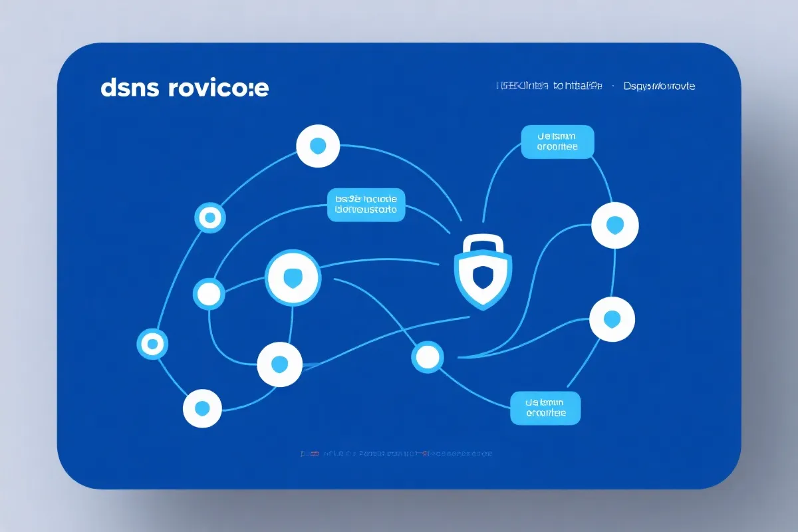Click the light blue label box at top right
The height and width of the screenshot is (532, 798).
(x=557, y=141)
